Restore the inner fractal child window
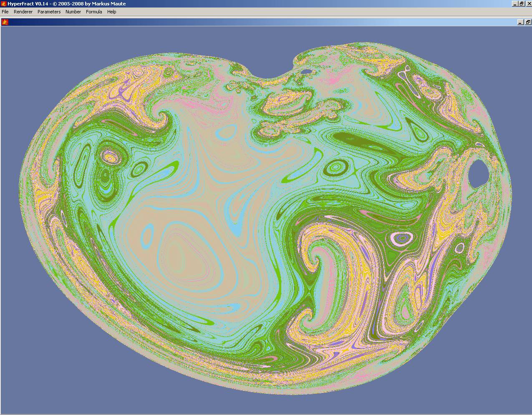 pyautogui.click(x=527, y=22)
